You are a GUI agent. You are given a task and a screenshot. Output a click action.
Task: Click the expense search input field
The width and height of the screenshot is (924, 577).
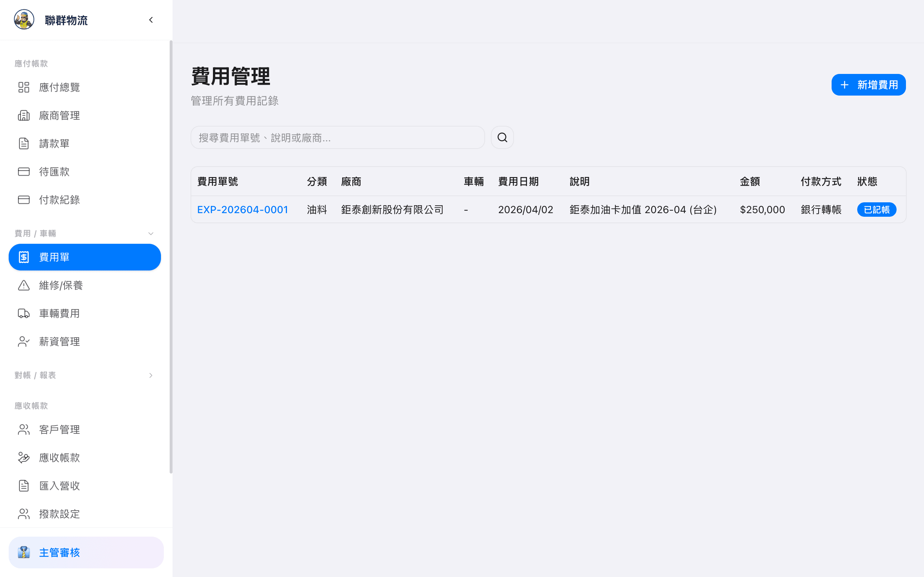(x=337, y=137)
